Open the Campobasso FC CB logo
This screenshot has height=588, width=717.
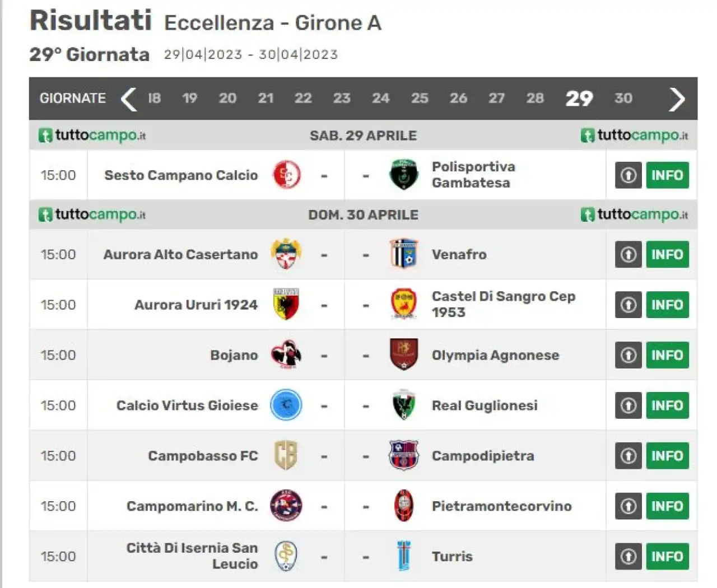286,456
